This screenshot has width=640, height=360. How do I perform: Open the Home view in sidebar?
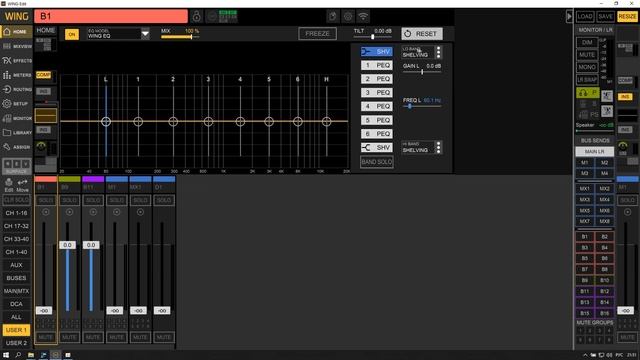(x=16, y=32)
